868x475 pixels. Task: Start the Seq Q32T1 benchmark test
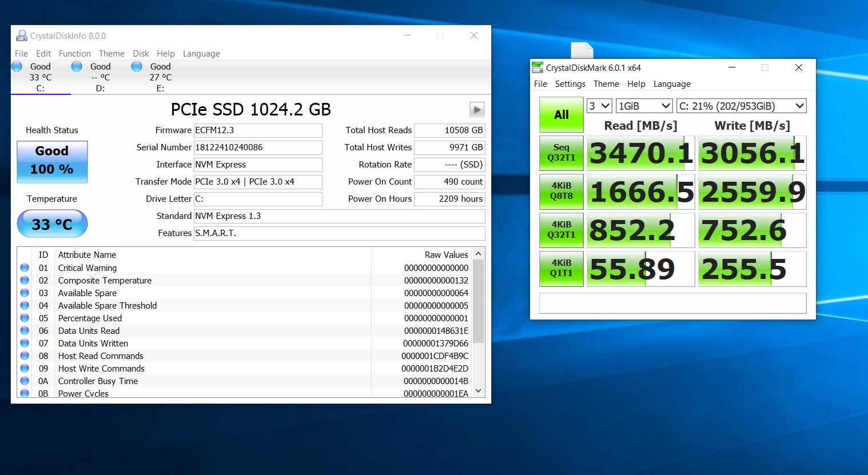(561, 153)
